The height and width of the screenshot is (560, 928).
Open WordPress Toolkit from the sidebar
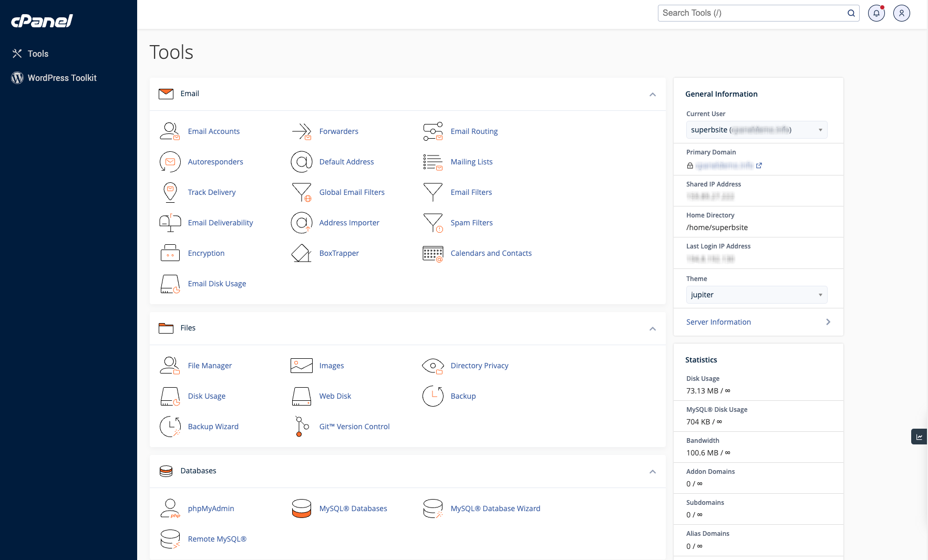point(62,78)
